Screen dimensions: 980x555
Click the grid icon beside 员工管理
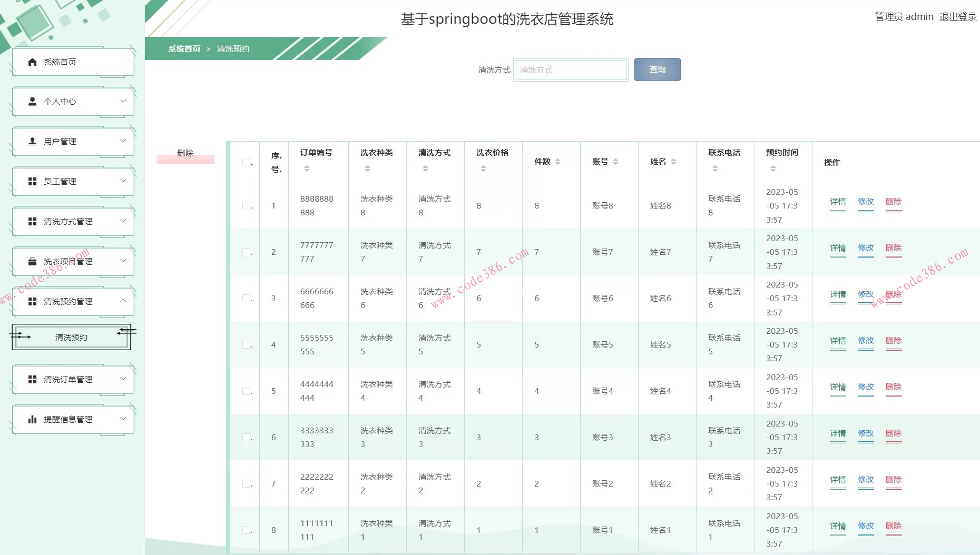point(31,181)
